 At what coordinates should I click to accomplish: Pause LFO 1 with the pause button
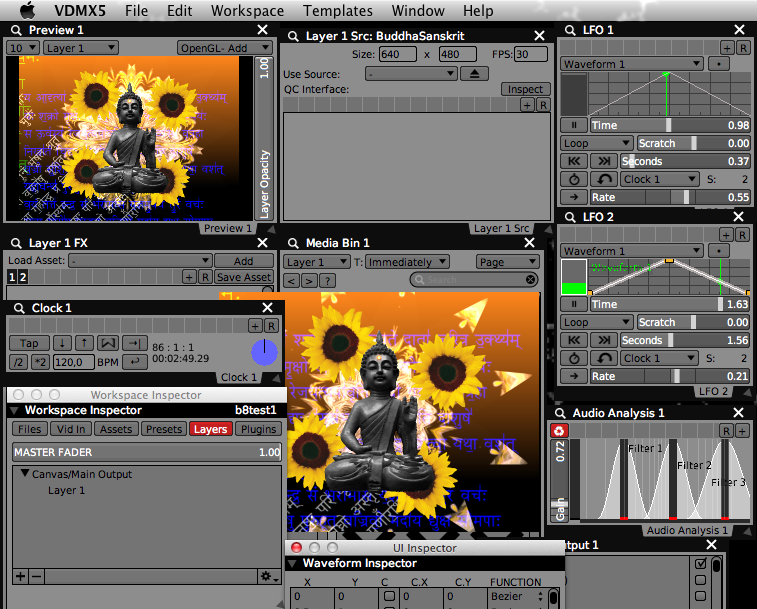pyautogui.click(x=574, y=125)
